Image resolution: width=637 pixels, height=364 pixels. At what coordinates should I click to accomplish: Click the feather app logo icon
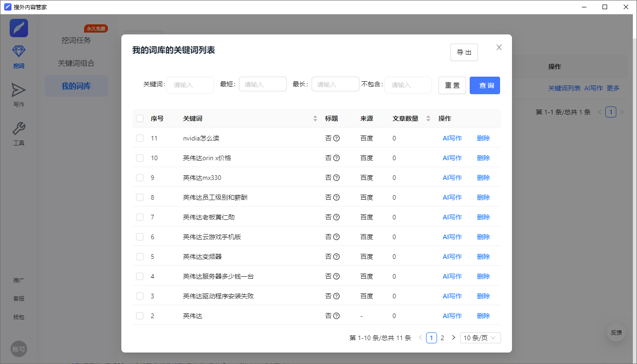(x=19, y=28)
